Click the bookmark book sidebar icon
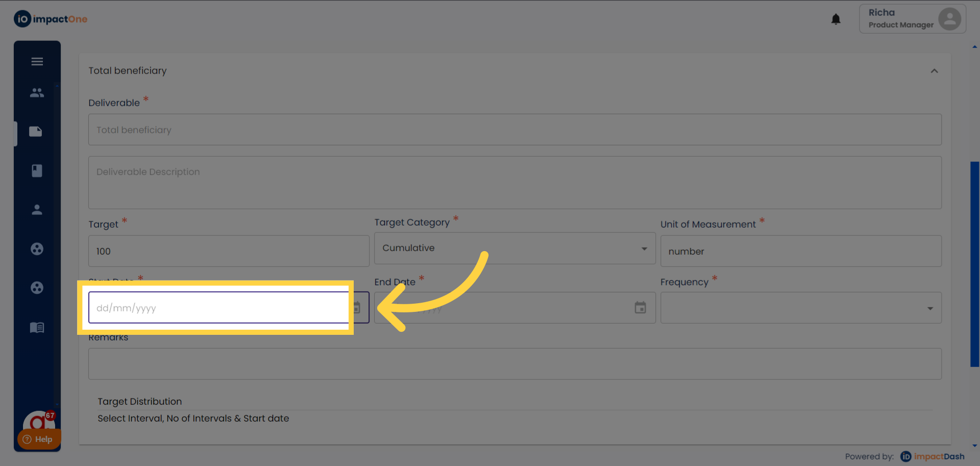 point(37,170)
